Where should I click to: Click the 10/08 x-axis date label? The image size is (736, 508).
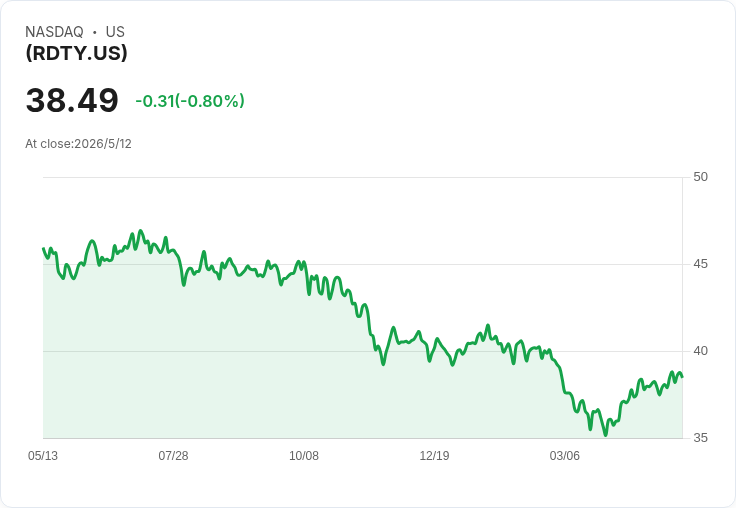304,456
